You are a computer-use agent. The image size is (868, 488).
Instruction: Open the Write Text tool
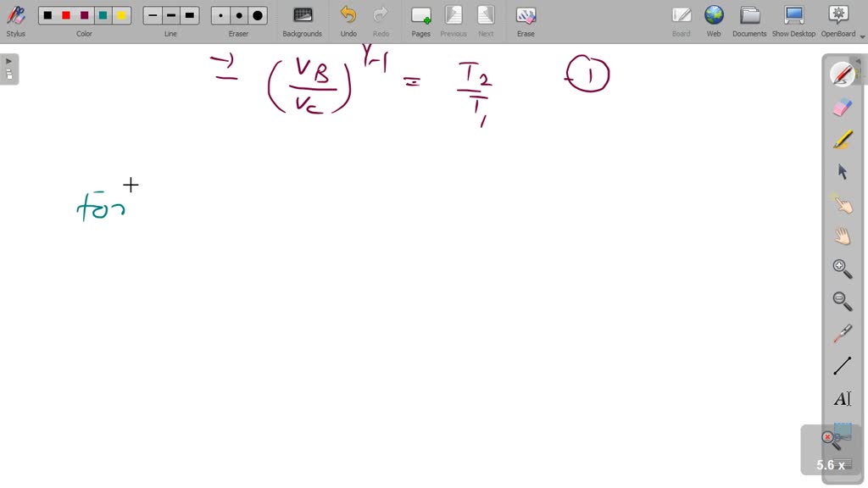pyautogui.click(x=842, y=398)
